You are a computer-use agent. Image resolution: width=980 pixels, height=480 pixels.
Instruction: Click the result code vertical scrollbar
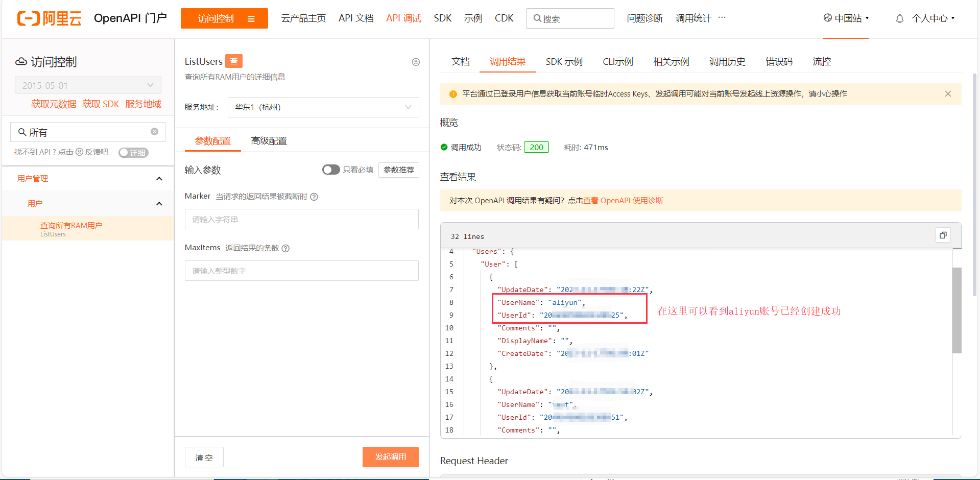tap(957, 310)
